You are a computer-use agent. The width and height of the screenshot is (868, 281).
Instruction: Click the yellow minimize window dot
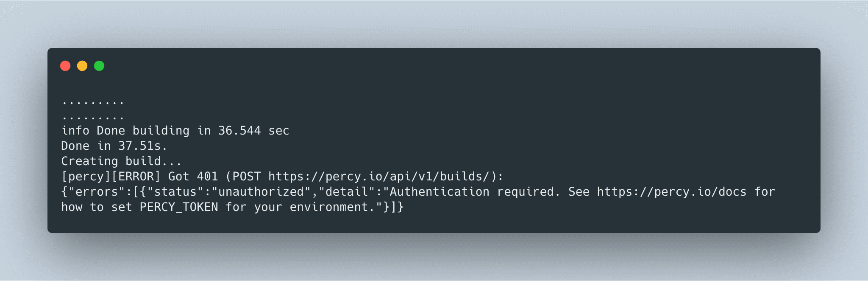pyautogui.click(x=82, y=66)
